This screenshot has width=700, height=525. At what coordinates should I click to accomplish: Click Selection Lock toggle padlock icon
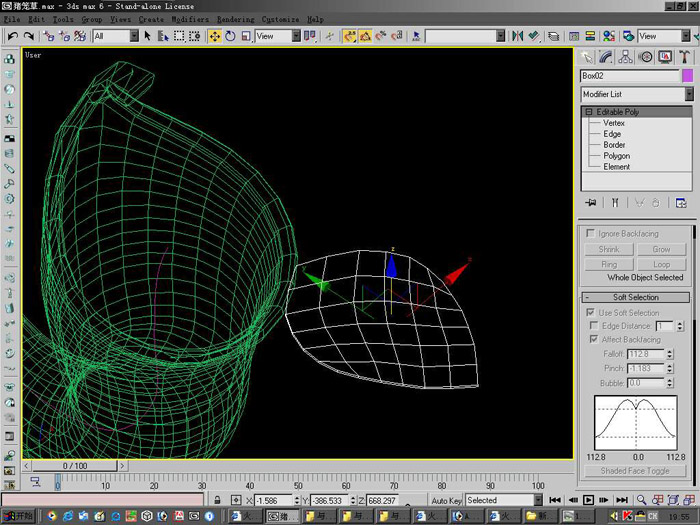[217, 500]
